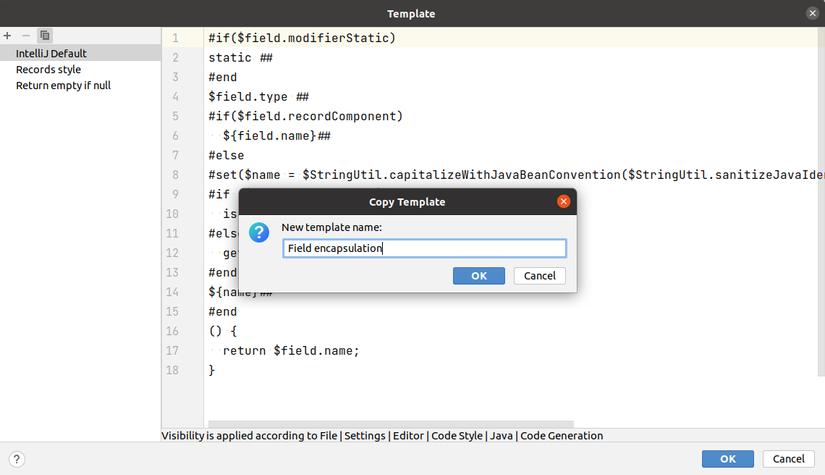825x475 pixels.
Task: Select the Return empty if null template
Action: pos(63,85)
